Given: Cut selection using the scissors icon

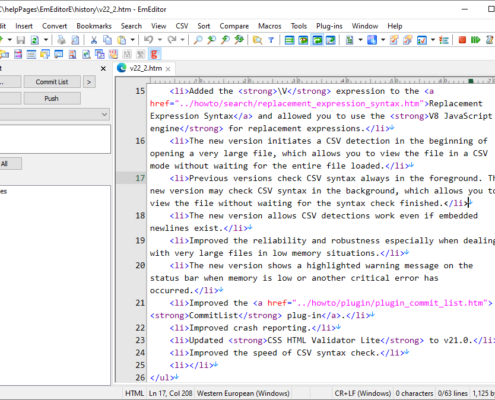Looking at the screenshot, I should tap(94, 40).
